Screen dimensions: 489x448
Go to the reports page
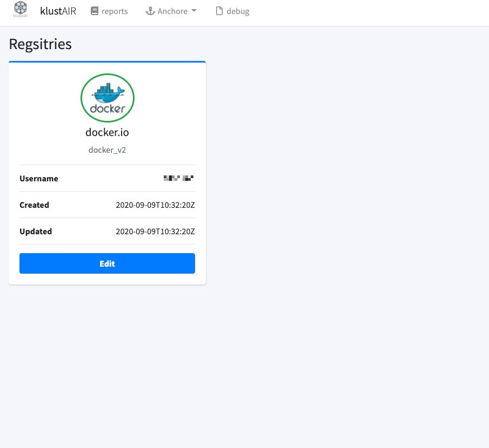[x=115, y=11]
